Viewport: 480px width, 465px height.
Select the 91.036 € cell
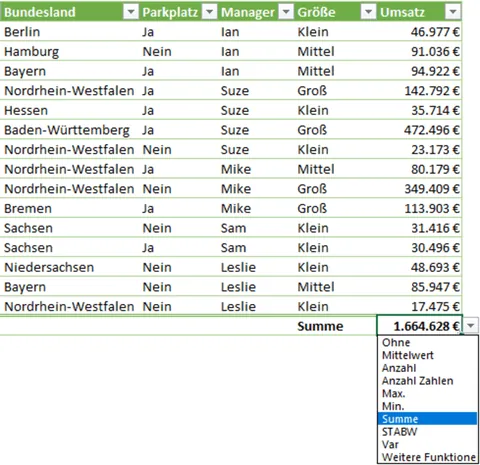coord(419,51)
